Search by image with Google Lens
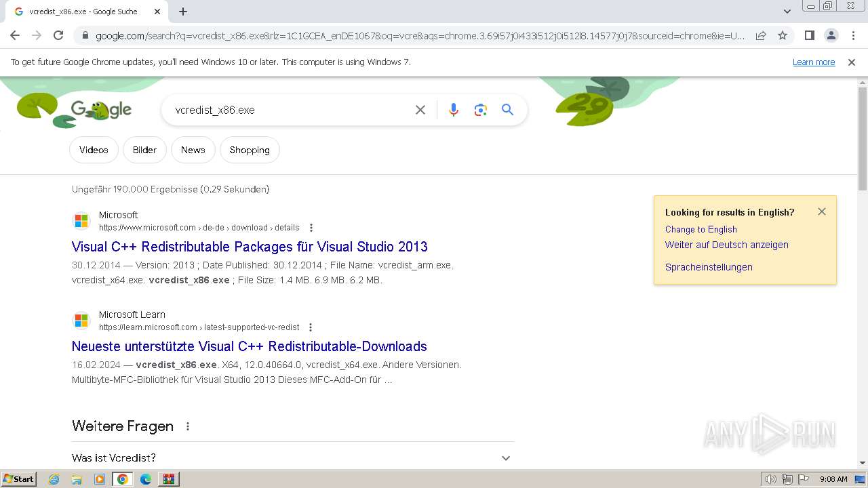Image resolution: width=868 pixels, height=488 pixels. pyautogui.click(x=481, y=110)
